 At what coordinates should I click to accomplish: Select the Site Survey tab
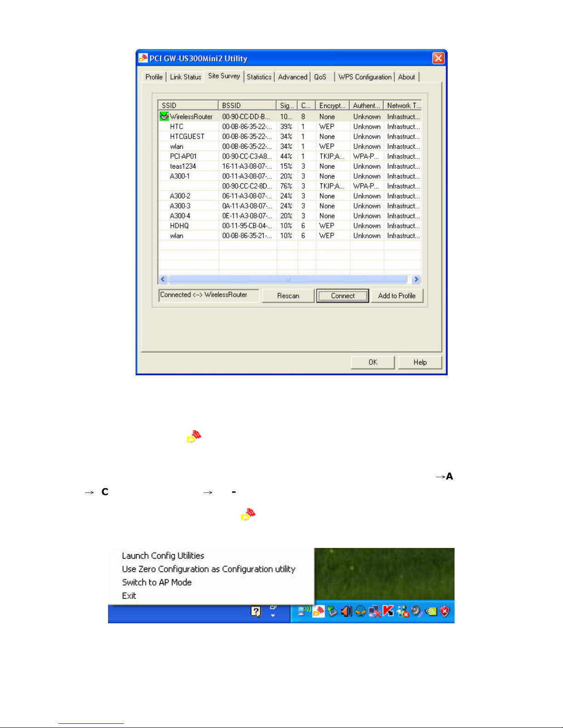(224, 76)
